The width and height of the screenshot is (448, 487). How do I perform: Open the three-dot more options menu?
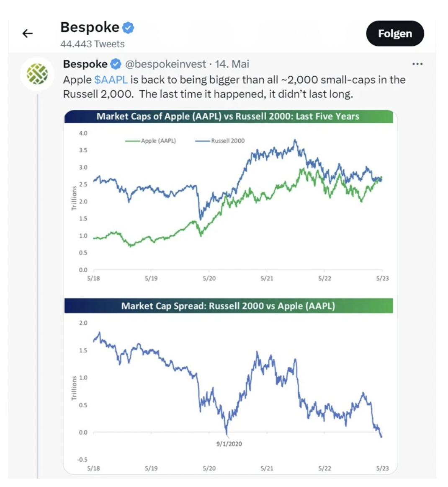(417, 64)
